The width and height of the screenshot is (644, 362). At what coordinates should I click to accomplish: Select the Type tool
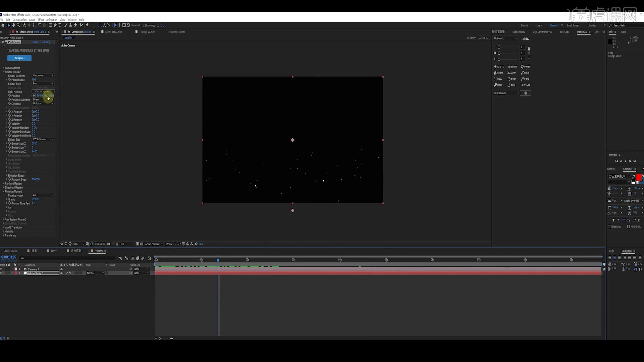[x=60, y=25]
